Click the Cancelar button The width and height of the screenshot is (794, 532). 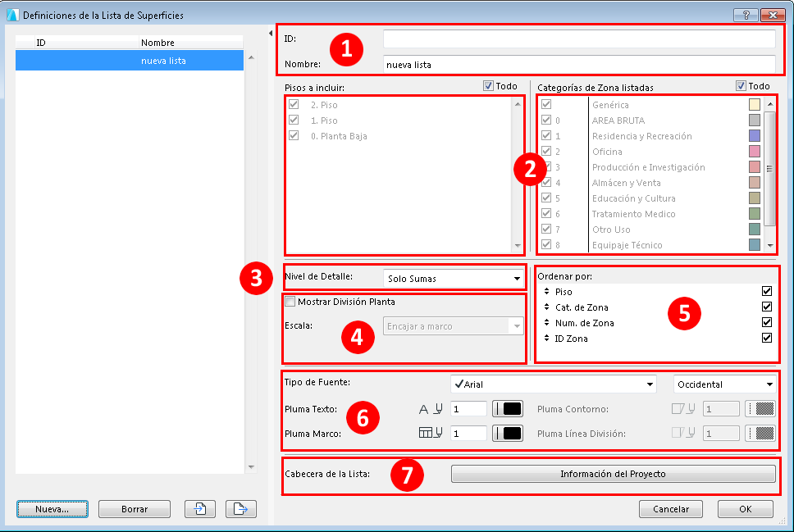point(671,509)
